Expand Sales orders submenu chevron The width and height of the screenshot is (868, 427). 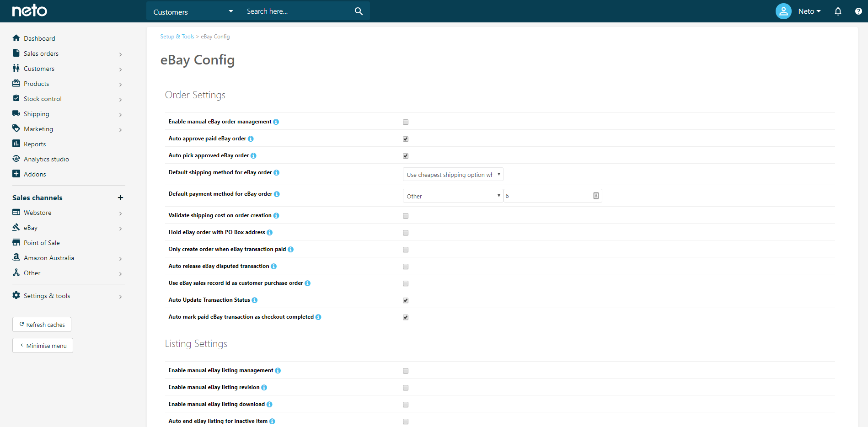[120, 54]
